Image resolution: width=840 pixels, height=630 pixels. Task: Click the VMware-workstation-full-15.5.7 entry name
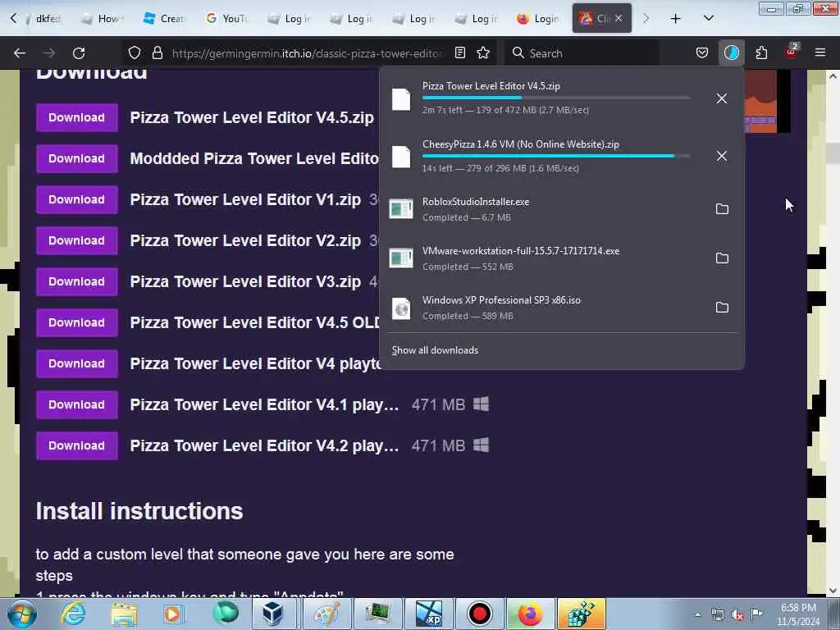tap(521, 251)
